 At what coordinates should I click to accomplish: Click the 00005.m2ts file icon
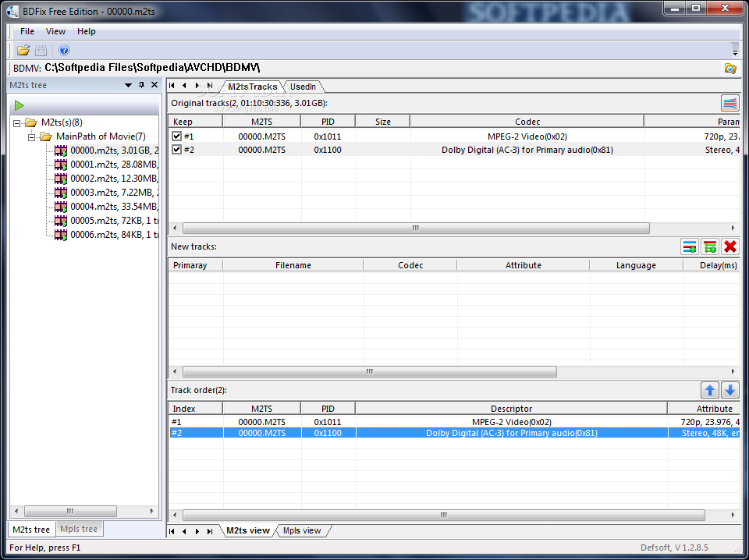(61, 221)
